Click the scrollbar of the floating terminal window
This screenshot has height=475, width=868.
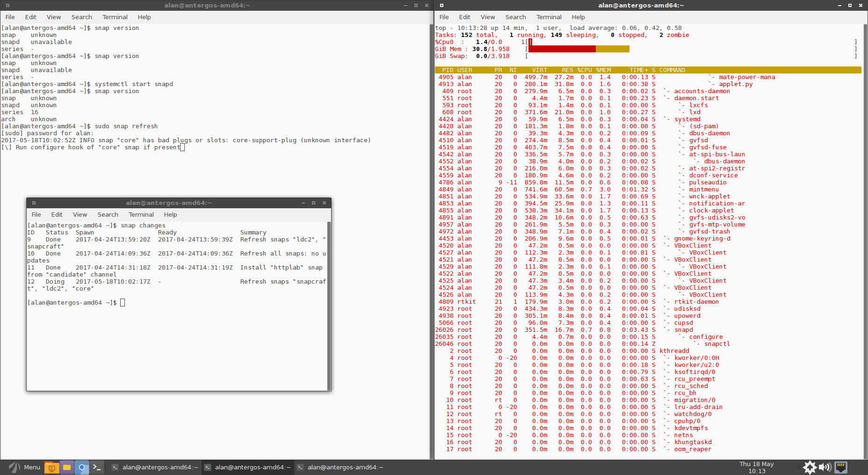pos(329,304)
